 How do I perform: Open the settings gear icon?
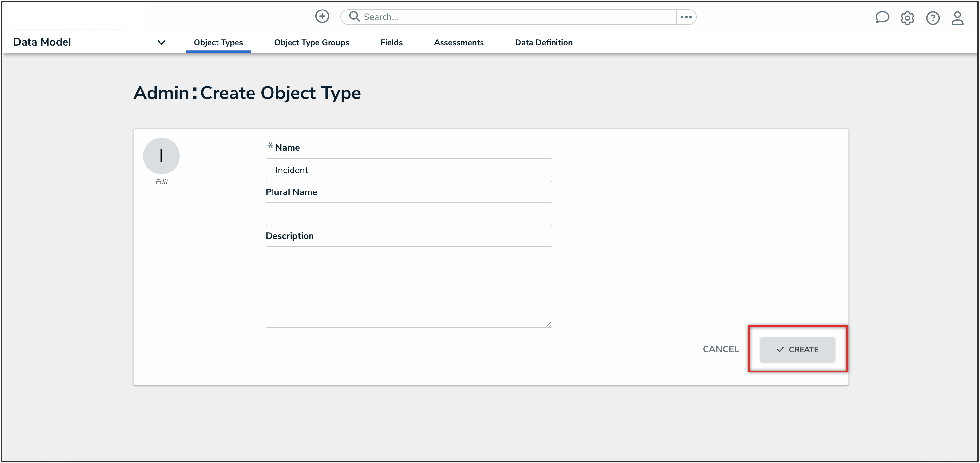pyautogui.click(x=907, y=18)
